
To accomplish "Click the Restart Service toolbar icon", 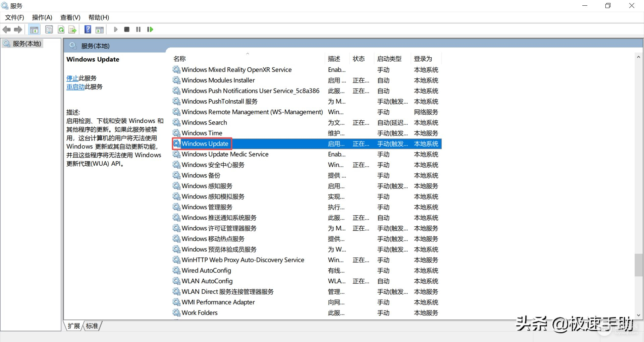I will [x=150, y=30].
